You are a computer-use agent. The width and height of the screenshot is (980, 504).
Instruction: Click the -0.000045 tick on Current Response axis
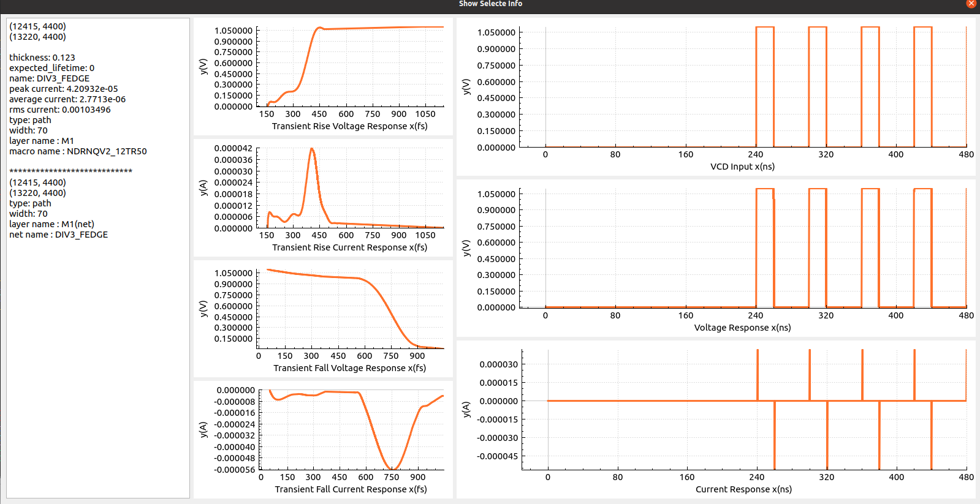[498, 456]
